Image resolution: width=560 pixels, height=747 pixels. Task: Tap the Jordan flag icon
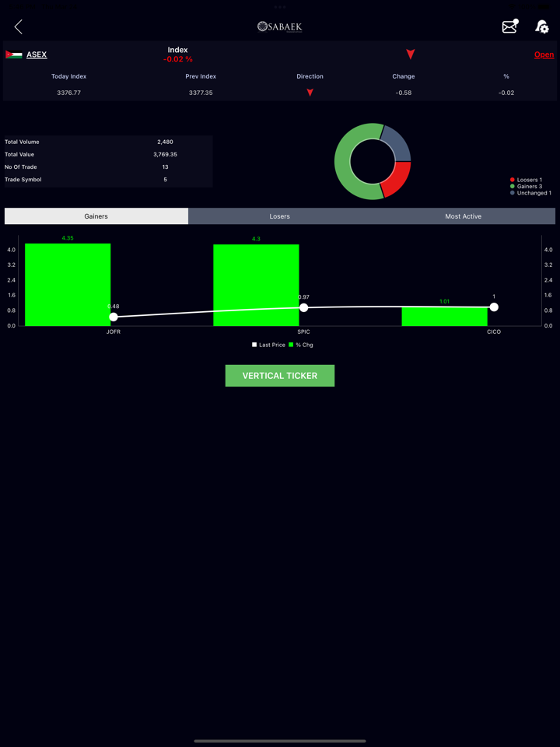pyautogui.click(x=13, y=54)
